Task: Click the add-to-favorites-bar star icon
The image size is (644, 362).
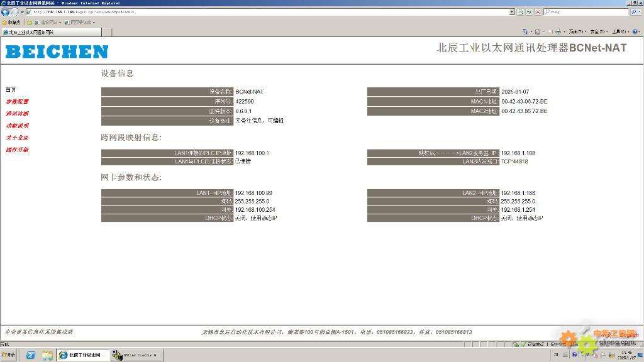Action: 30,22
